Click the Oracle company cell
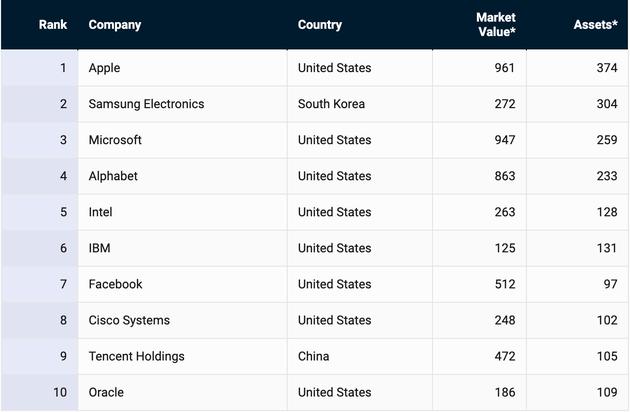The image size is (630, 412). (106, 392)
